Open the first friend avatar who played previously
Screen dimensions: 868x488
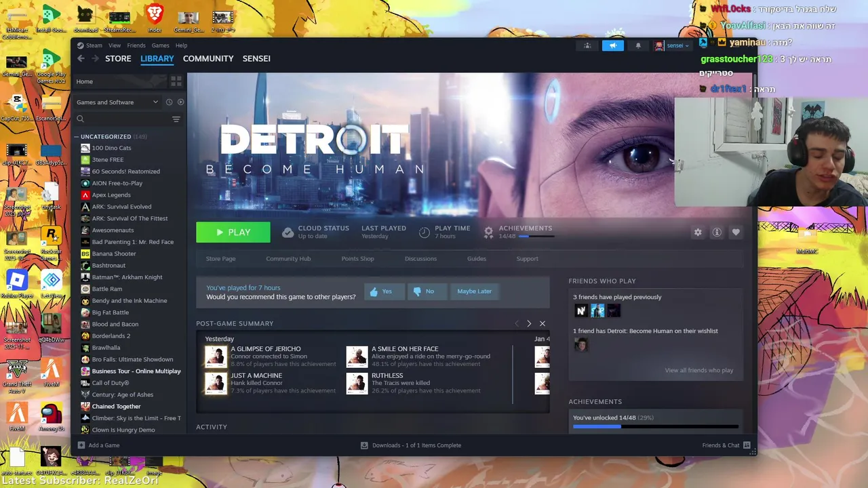pos(581,310)
